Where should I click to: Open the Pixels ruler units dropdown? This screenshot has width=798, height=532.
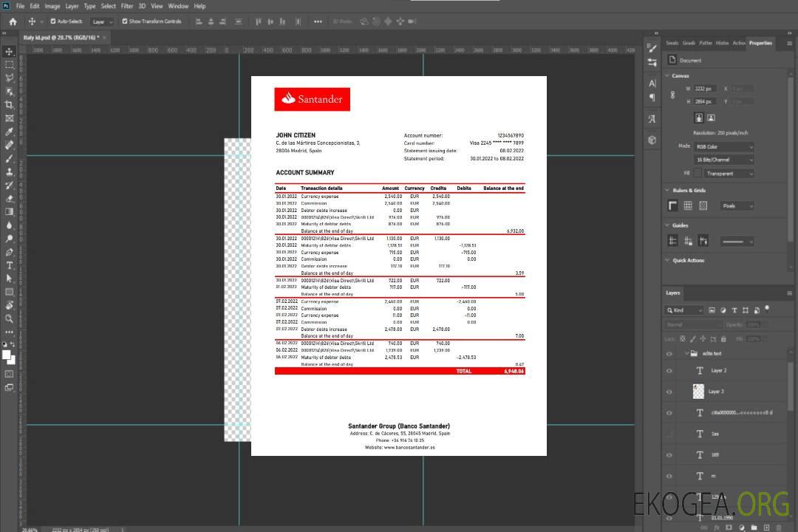pyautogui.click(x=737, y=205)
